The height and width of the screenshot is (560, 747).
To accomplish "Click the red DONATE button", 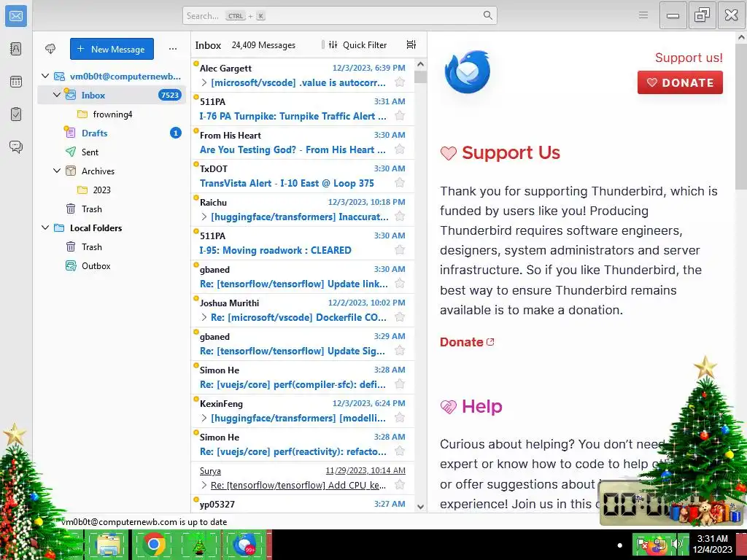I will click(x=680, y=82).
